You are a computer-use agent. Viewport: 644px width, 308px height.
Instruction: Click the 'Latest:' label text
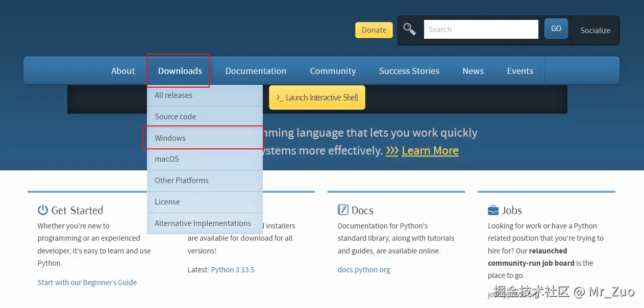point(199,270)
